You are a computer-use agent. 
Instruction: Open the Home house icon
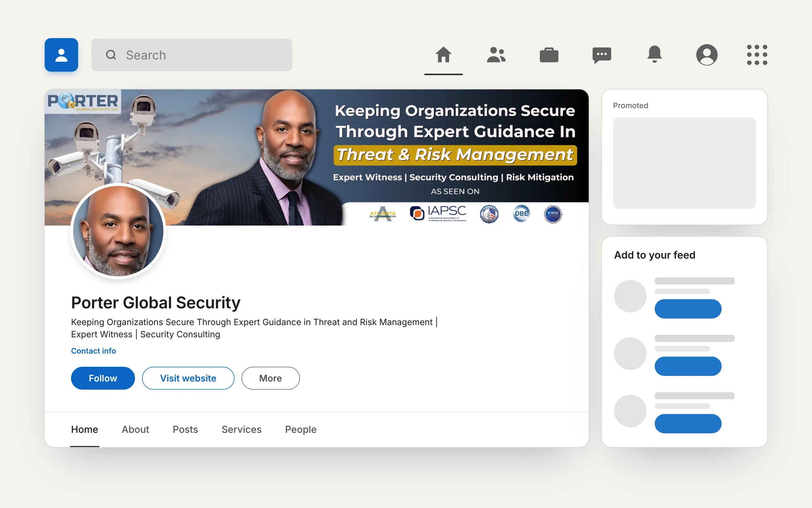click(x=443, y=55)
